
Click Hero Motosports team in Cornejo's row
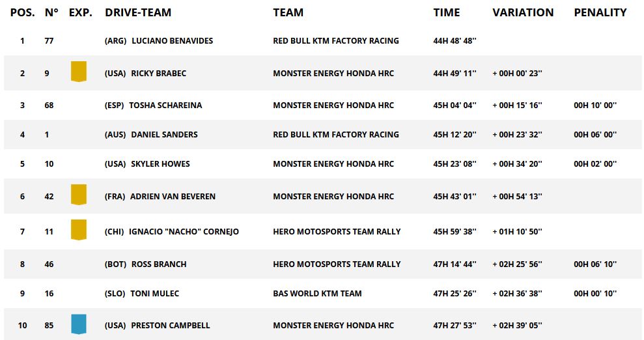(337, 232)
